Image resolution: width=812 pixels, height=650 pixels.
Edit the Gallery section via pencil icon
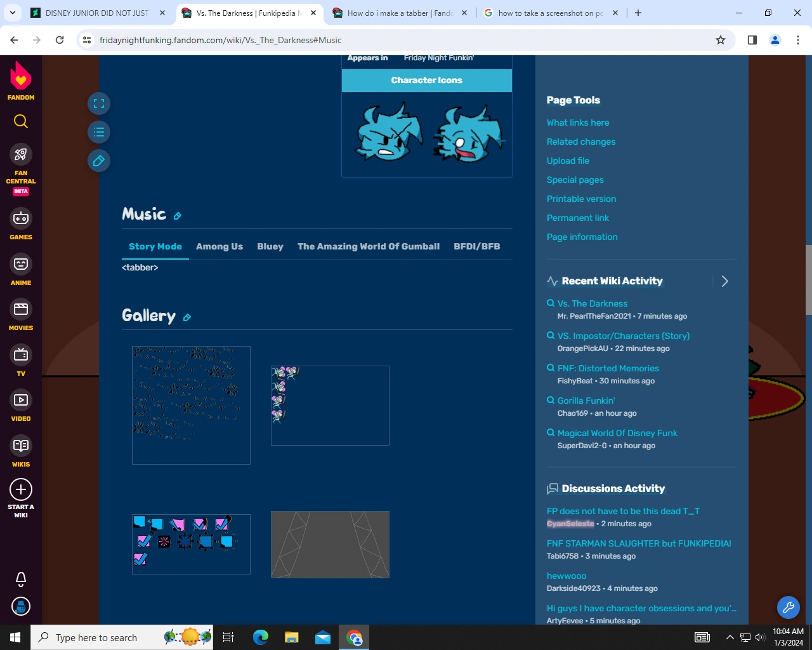coord(187,317)
